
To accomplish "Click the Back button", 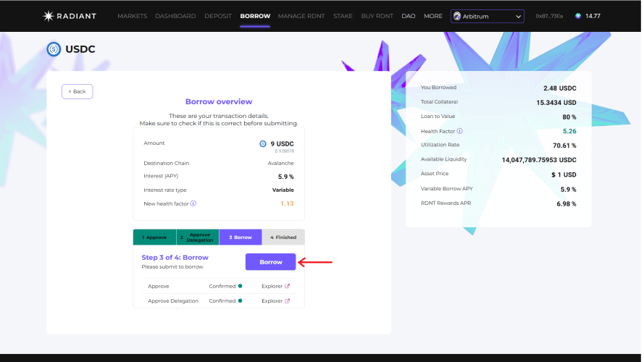I will 78,91.
